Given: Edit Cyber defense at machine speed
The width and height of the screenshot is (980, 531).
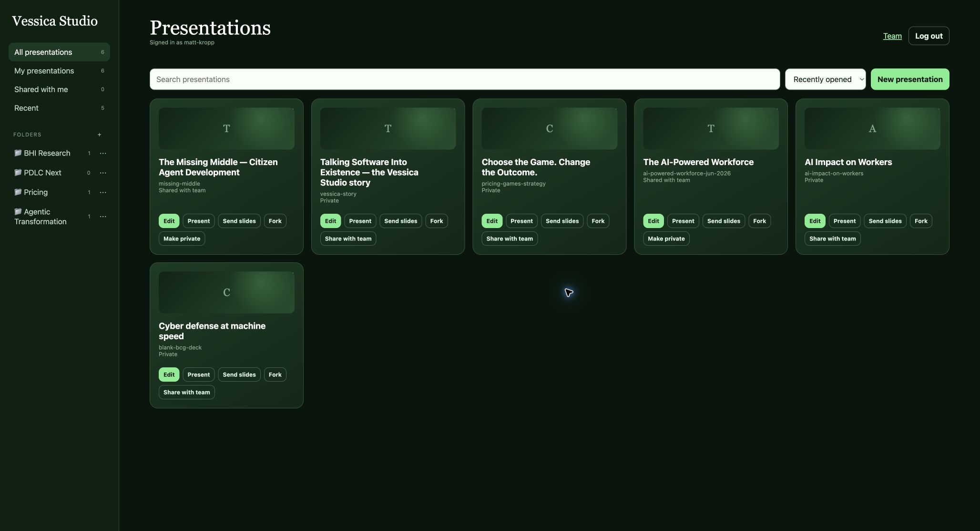Looking at the screenshot, I should pos(169,375).
